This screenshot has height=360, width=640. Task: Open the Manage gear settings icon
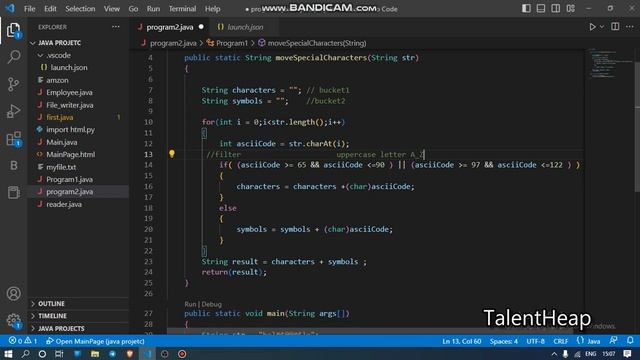click(13, 320)
